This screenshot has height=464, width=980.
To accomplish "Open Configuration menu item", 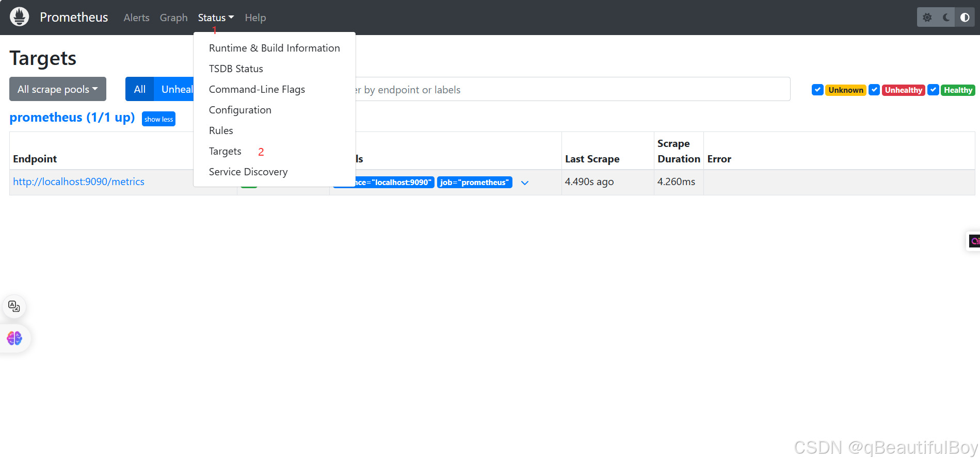I will point(275,110).
